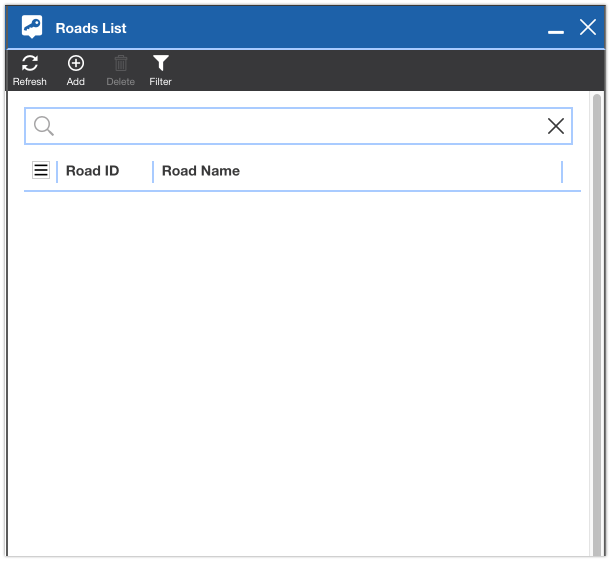Minimize the Roads List window
The width and height of the screenshot is (611, 561).
coord(556,32)
